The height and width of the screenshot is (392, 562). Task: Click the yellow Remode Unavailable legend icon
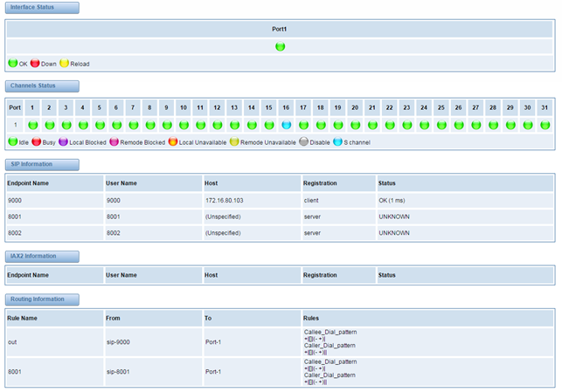pos(234,141)
